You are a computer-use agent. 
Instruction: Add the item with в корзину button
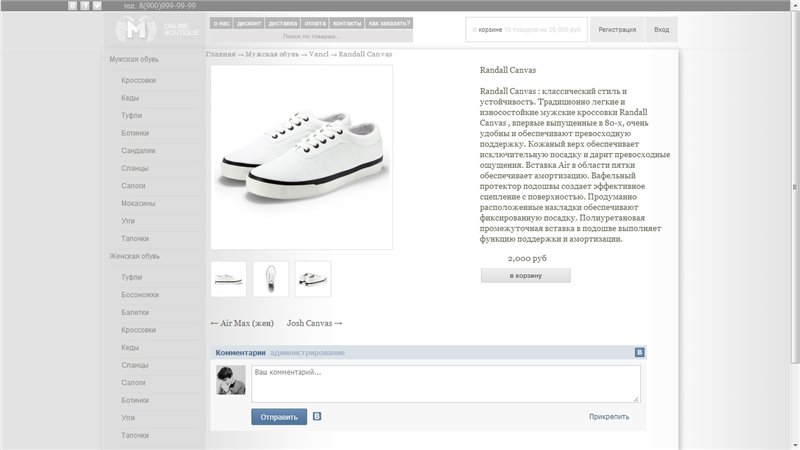tap(526, 276)
